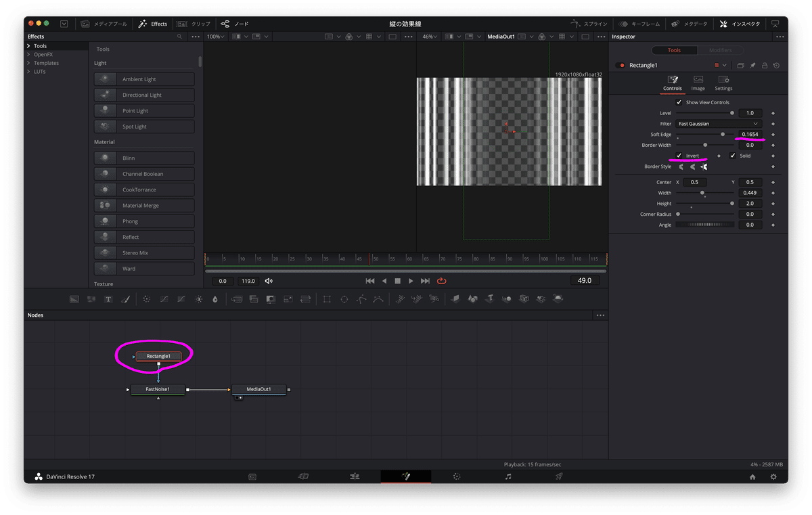Collapse the Tools tree item

click(28, 46)
